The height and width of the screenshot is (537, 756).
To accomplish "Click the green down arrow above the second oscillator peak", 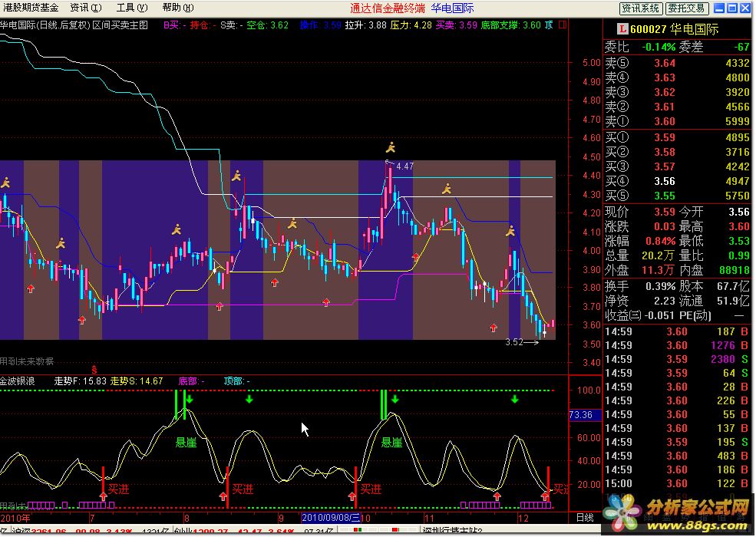I will point(249,399).
